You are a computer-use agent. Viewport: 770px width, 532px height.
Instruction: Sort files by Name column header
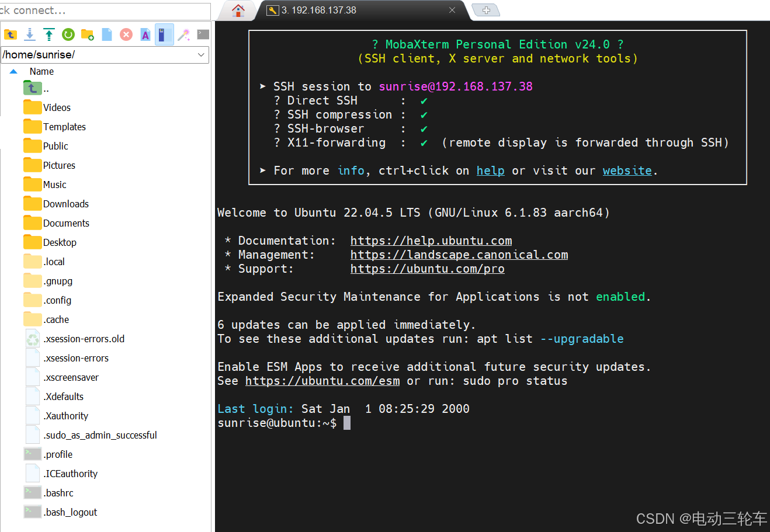pos(41,71)
